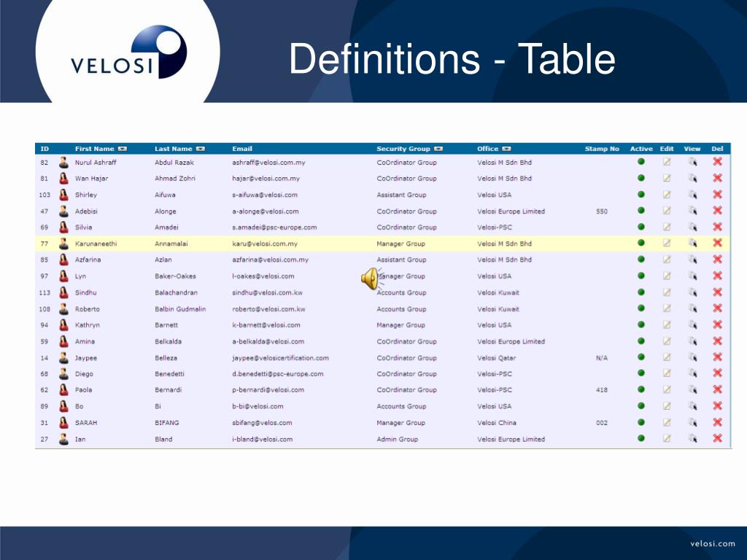The width and height of the screenshot is (747, 560).
Task: Click the edit pencil for Sindhu Balachandran
Action: coord(667,292)
